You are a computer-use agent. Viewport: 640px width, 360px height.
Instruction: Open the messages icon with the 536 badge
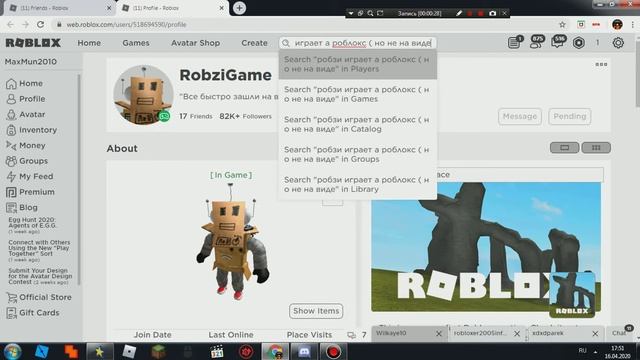pos(558,42)
